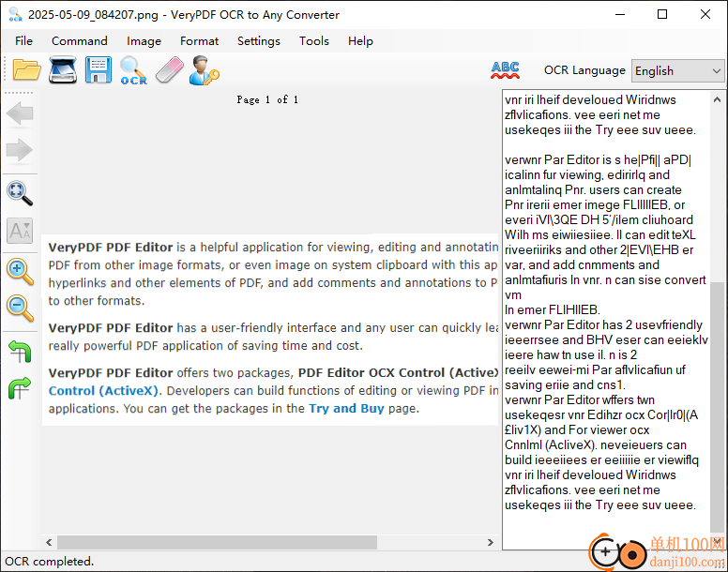Click 'In emer FLIHIIEB.' text line
Image resolution: width=728 pixels, height=572 pixels.
553,309
